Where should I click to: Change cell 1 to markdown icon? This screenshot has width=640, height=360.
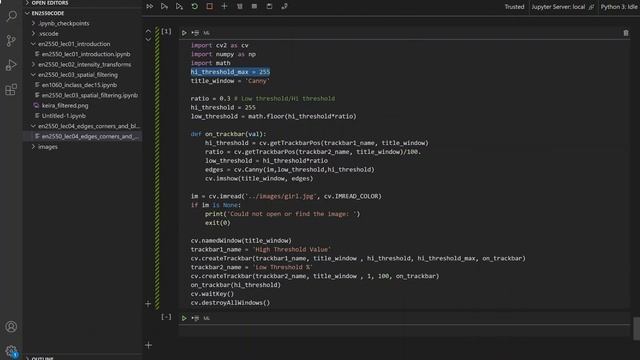207,33
